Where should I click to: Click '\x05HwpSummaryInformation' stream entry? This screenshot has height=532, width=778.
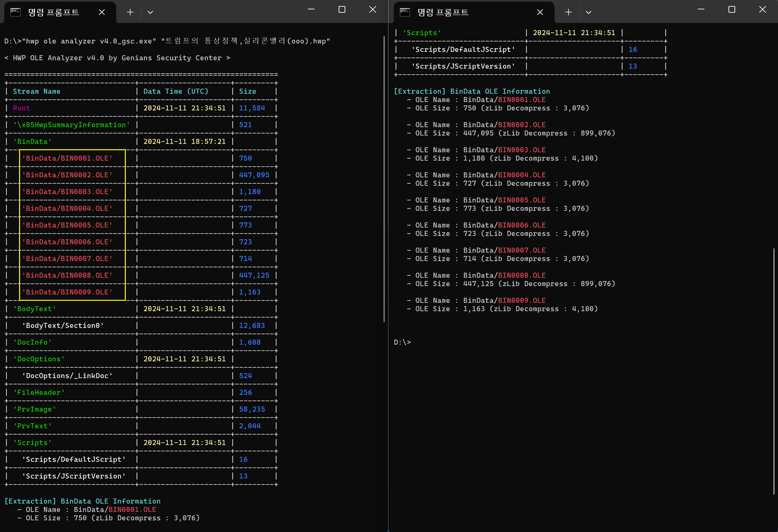point(71,125)
